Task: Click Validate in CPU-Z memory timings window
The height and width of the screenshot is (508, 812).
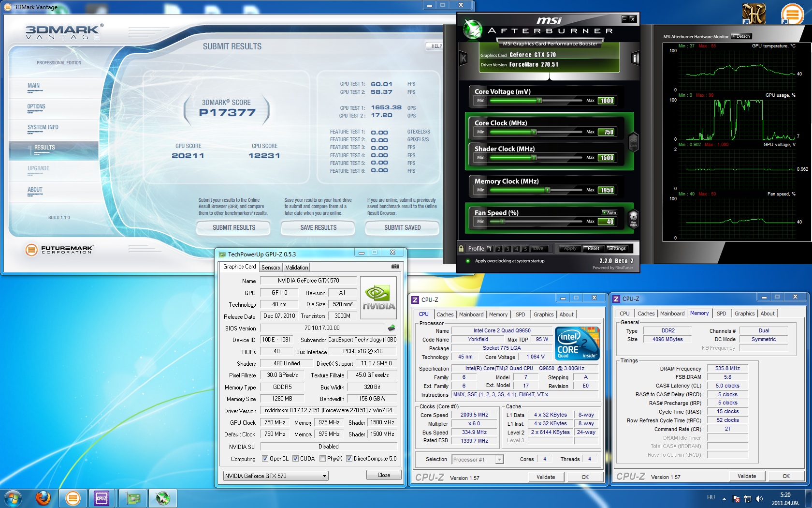Action: point(747,476)
